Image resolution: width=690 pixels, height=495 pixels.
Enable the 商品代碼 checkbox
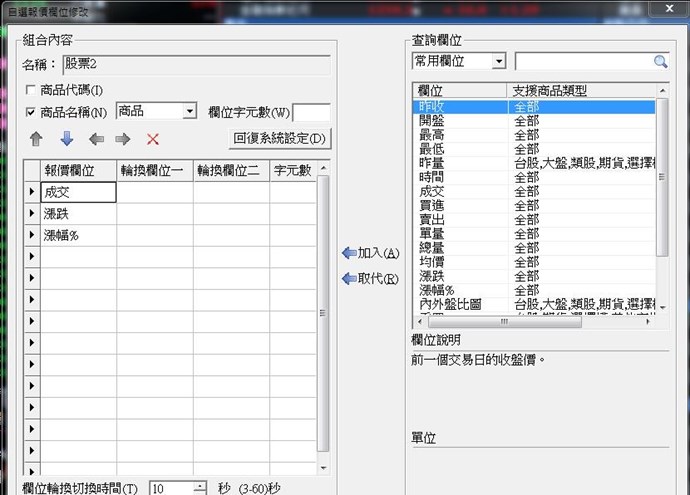tap(31, 91)
